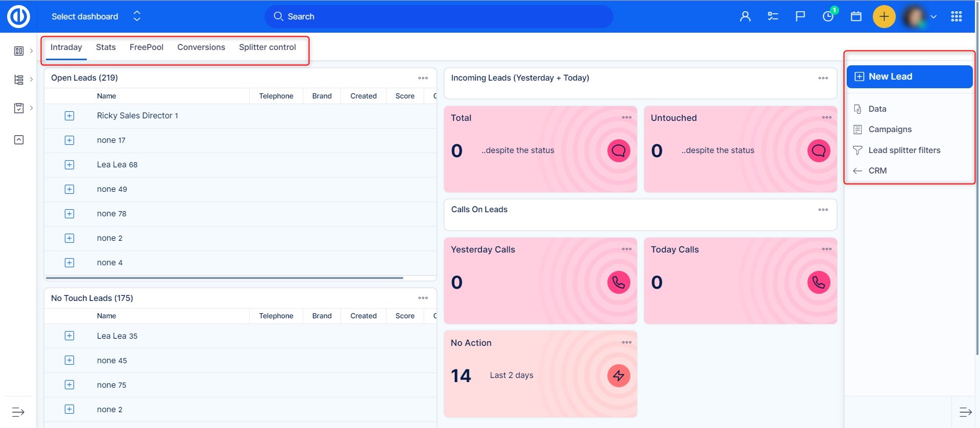980x428 pixels.
Task: Open the calendar icon in header
Action: tap(856, 16)
